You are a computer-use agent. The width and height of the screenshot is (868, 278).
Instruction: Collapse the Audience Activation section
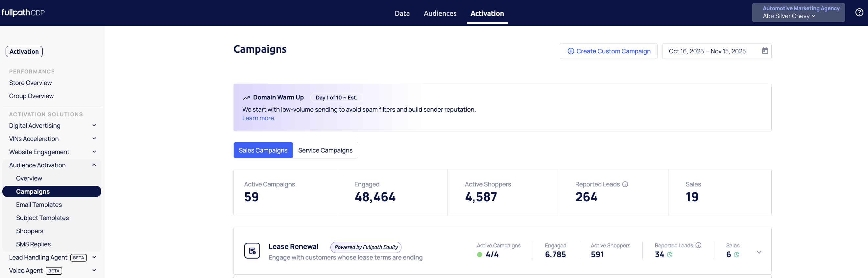coord(94,165)
